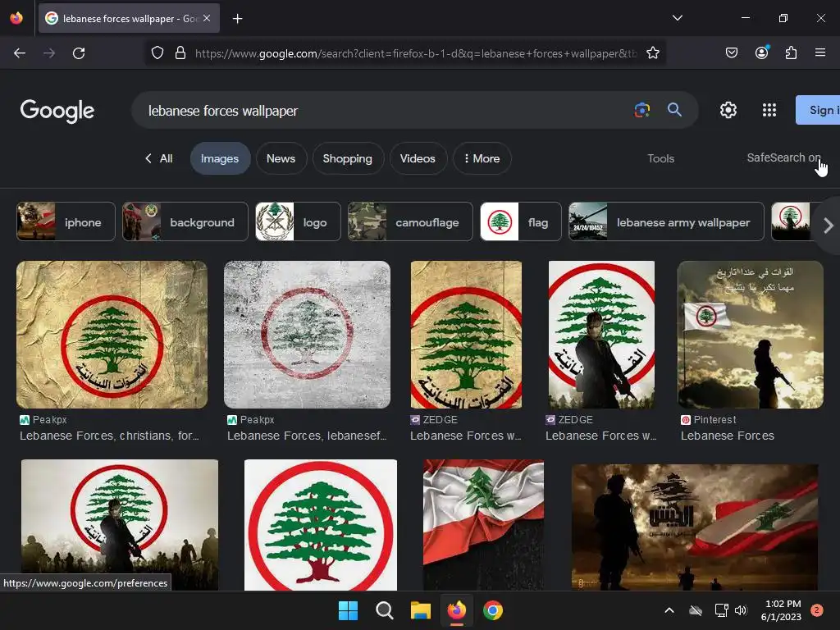
Task: Open the Windows Start menu
Action: click(x=348, y=610)
